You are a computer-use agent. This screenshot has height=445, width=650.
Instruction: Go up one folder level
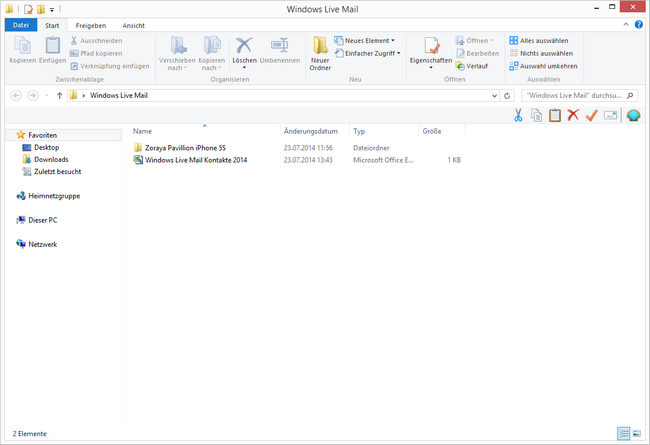coord(59,96)
